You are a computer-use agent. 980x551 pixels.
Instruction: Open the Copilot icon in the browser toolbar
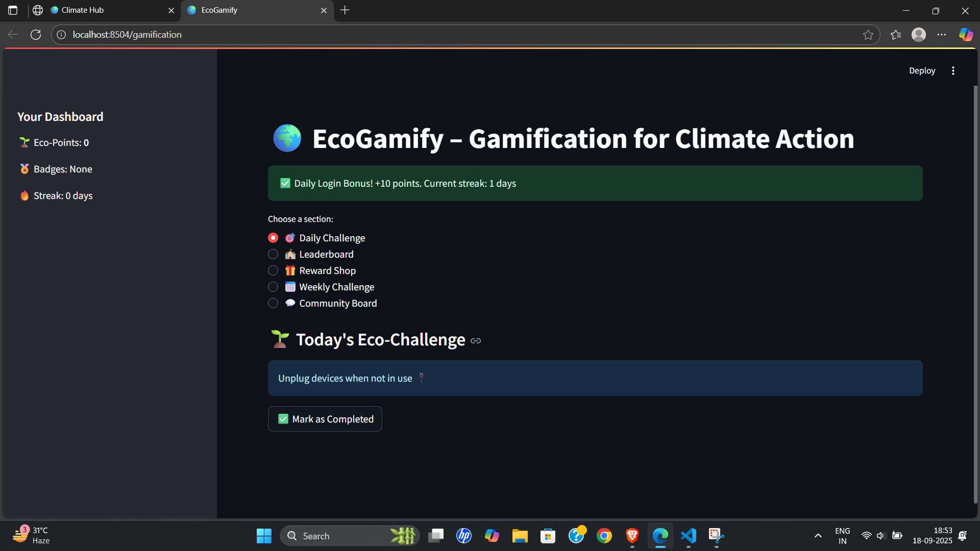point(965,35)
